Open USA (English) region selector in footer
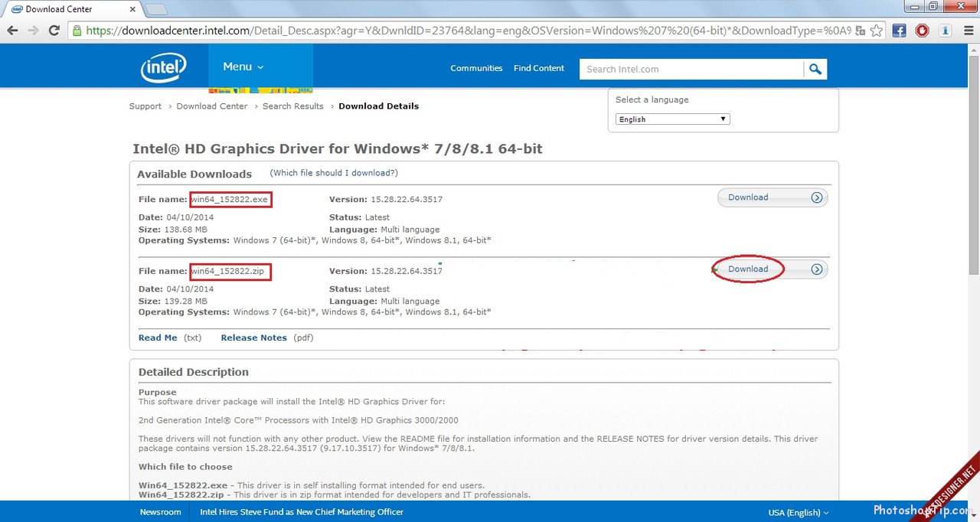Image resolution: width=980 pixels, height=522 pixels. click(x=799, y=512)
